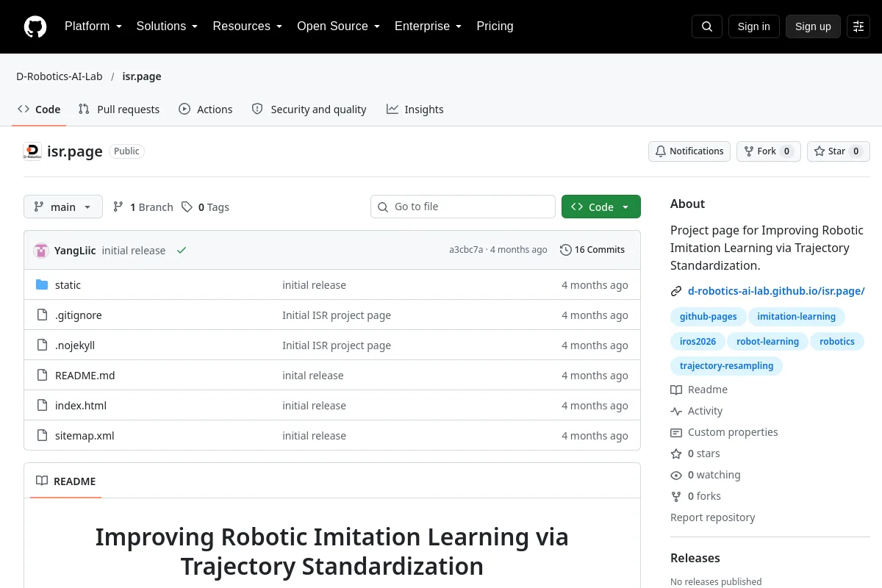Click the link chain icon in About
882x588 pixels.
click(676, 291)
